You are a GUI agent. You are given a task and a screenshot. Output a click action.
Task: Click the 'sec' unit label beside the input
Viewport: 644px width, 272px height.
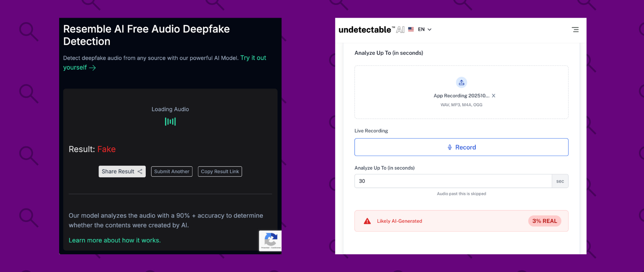[560, 181]
